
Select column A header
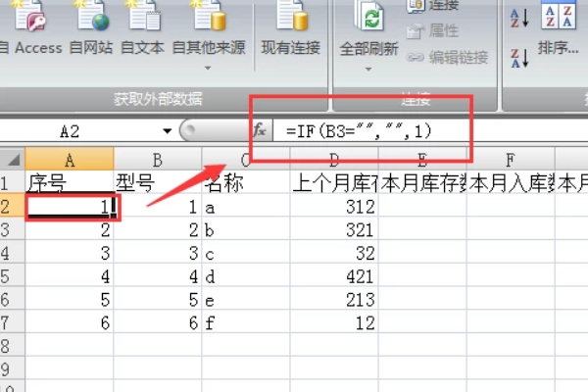(x=70, y=160)
